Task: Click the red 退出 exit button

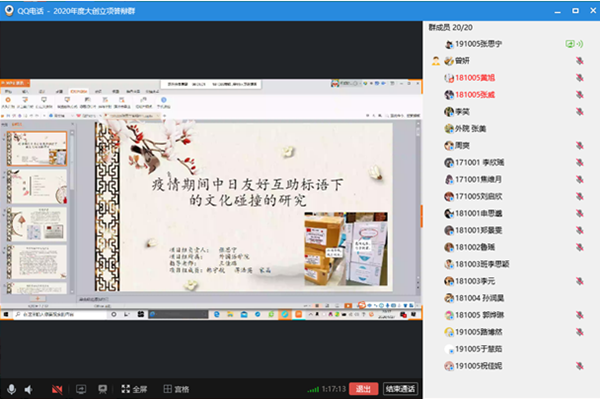Action: (x=363, y=389)
